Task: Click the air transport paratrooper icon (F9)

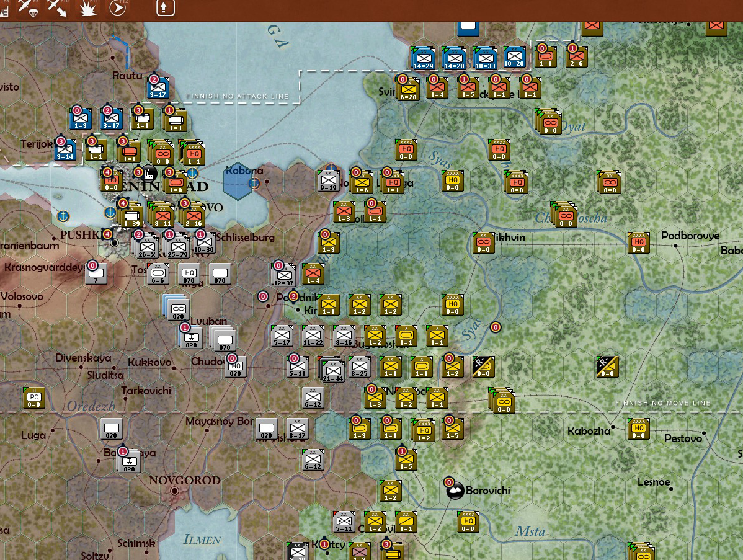Action: (27, 7)
